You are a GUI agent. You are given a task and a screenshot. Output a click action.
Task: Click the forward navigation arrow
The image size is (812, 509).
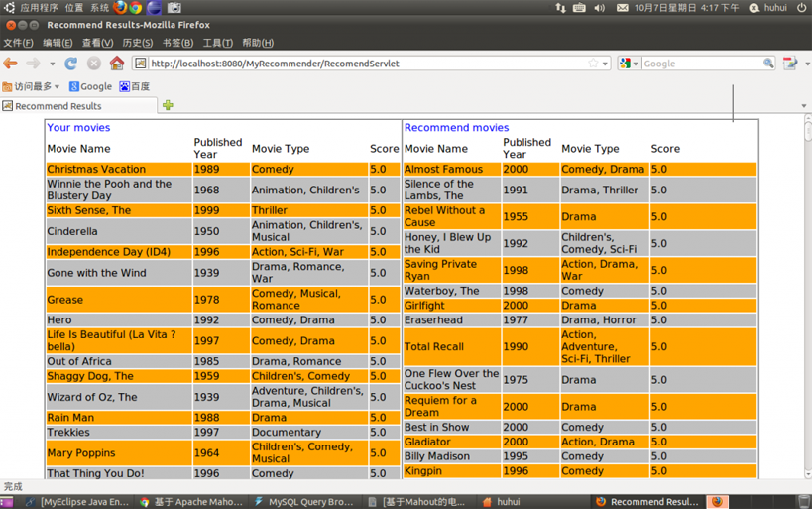33,64
